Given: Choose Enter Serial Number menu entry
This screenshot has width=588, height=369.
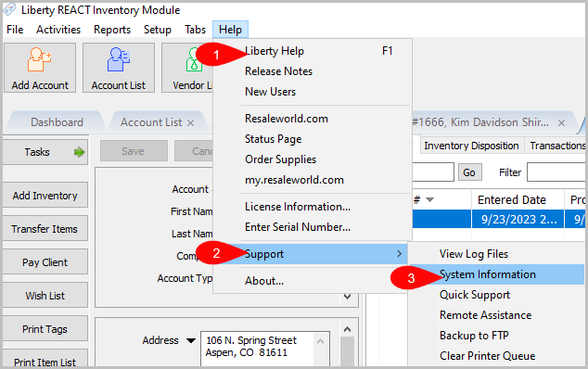Looking at the screenshot, I should 313,227.
